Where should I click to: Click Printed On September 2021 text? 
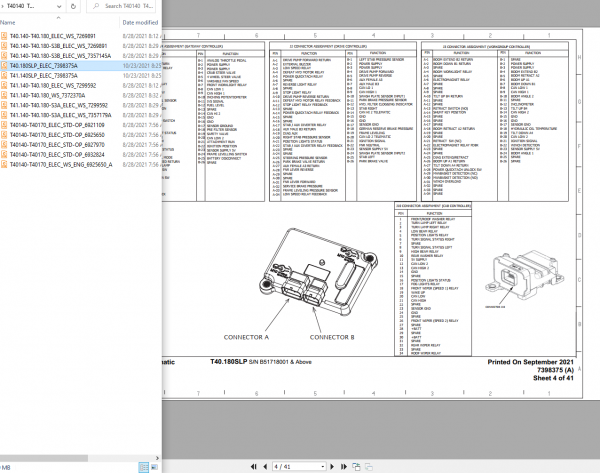530,362
